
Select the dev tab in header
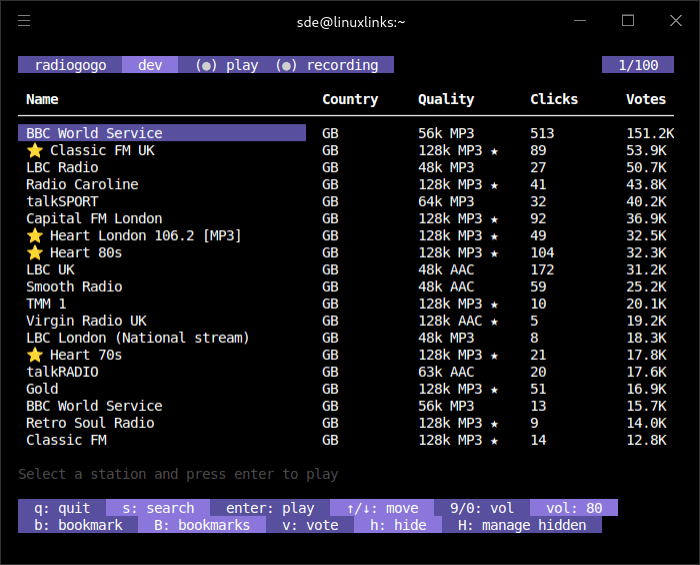150,65
